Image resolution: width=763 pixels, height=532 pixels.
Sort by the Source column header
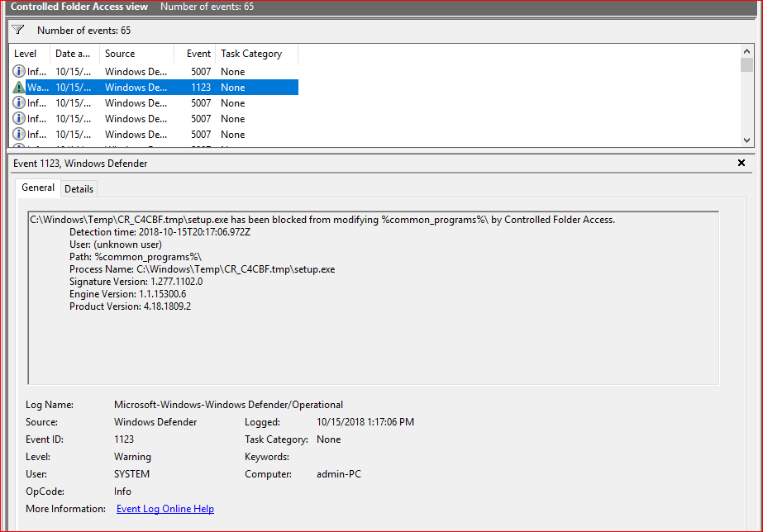point(136,54)
